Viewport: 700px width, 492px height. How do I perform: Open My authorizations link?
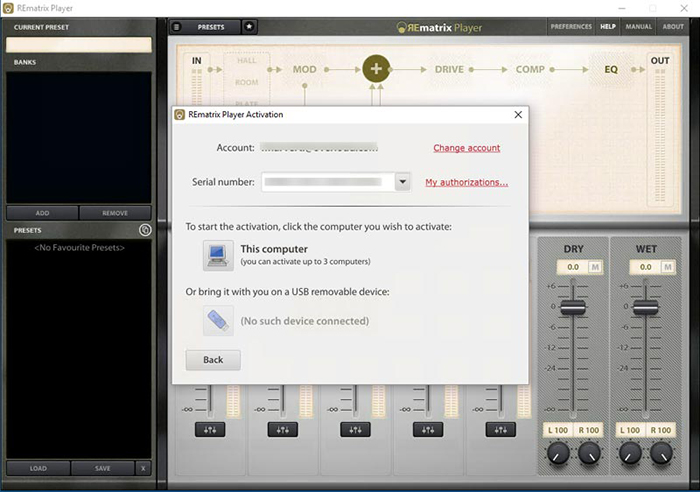point(467,182)
